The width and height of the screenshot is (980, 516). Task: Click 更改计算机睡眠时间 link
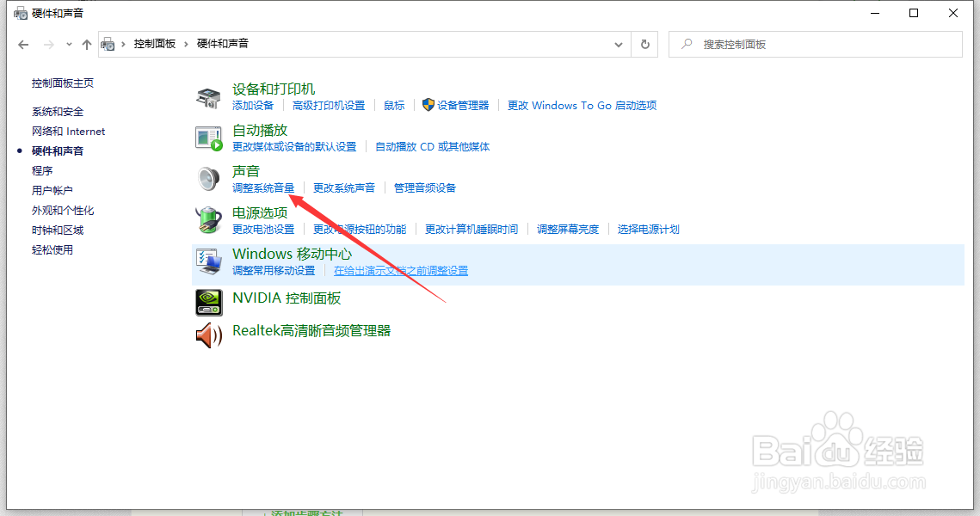(472, 230)
